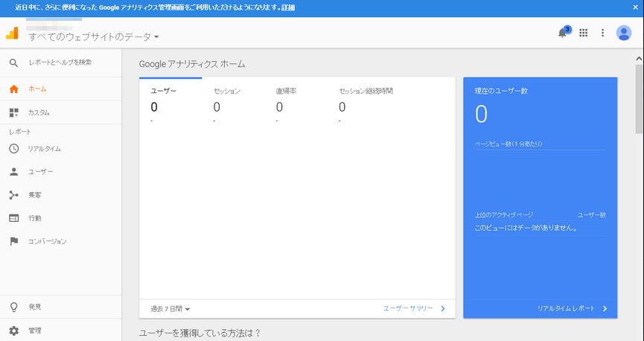Click 上位のアクティブ ページ label
Viewport: 644px width, 341px height.
(504, 215)
